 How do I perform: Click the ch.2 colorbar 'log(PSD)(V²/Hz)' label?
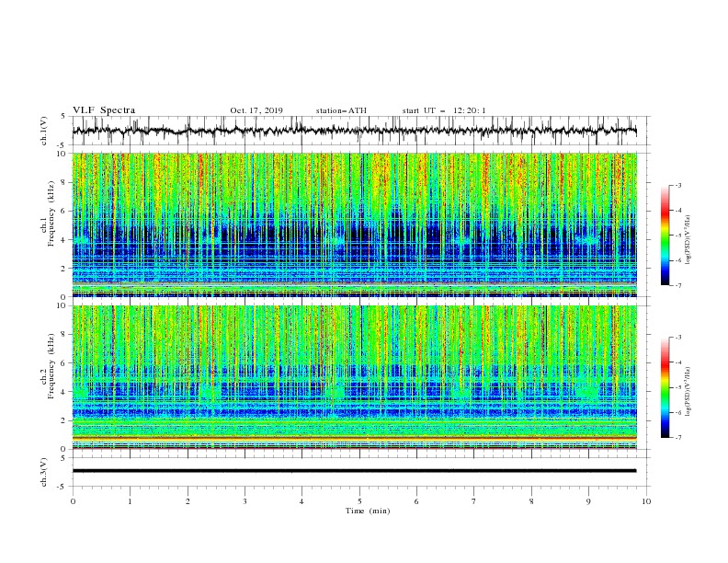(x=688, y=392)
